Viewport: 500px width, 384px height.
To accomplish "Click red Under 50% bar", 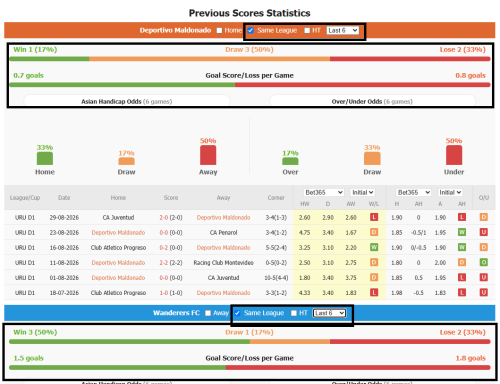I will click(x=454, y=155).
